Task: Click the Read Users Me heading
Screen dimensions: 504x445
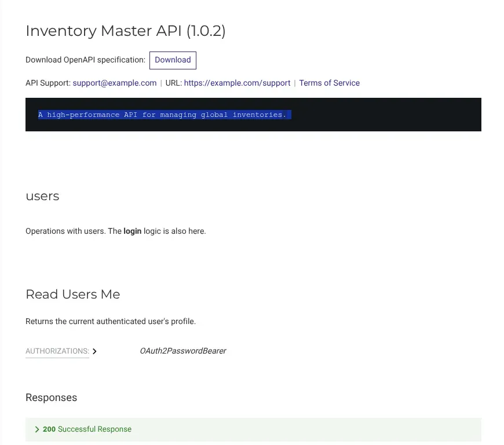Action: point(72,294)
